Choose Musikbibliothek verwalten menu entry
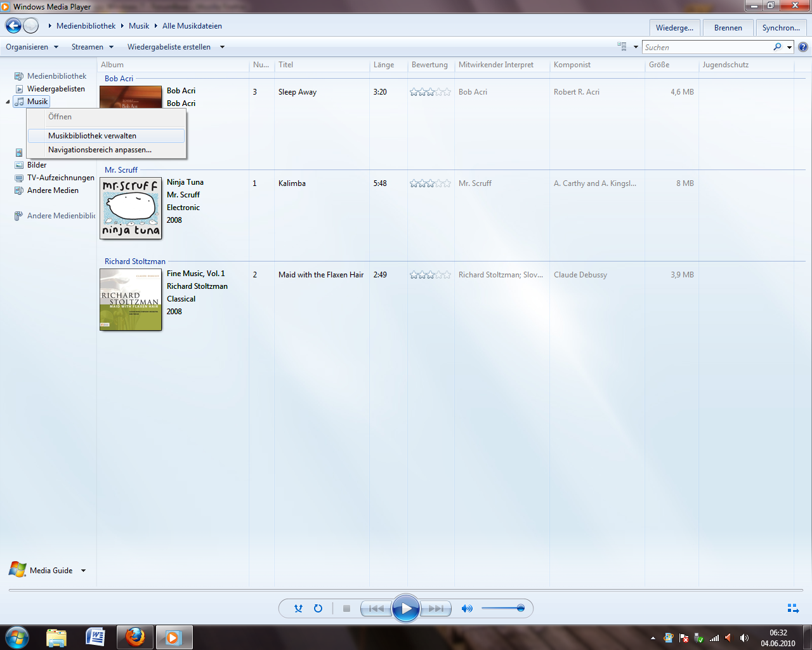The image size is (812, 650). tap(106, 136)
